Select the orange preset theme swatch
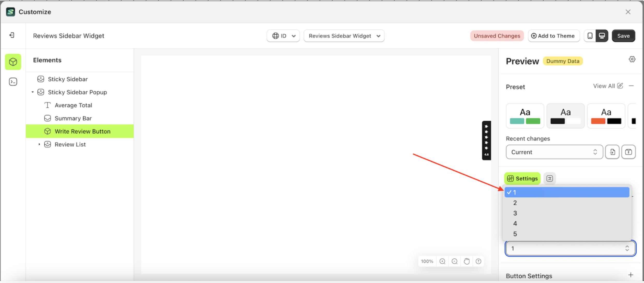This screenshot has height=283, width=644. 606,116
